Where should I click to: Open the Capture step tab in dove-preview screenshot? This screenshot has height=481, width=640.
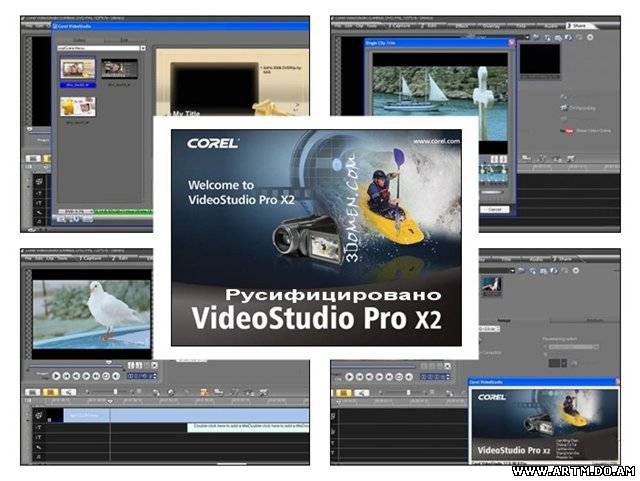click(x=90, y=258)
